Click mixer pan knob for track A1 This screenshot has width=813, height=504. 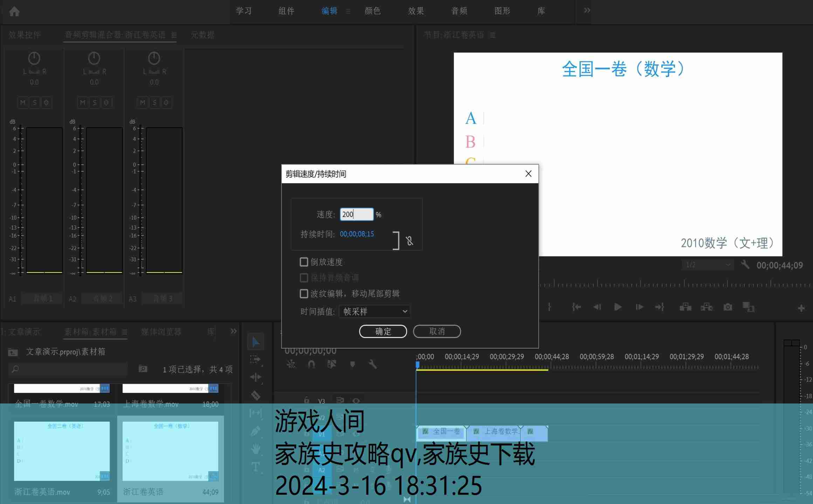tap(34, 58)
